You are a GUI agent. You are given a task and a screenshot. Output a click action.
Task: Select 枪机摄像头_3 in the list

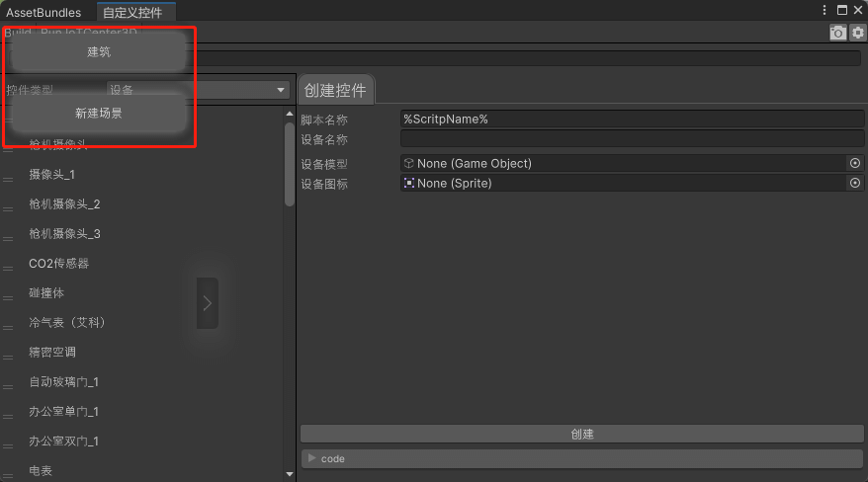pos(64,234)
